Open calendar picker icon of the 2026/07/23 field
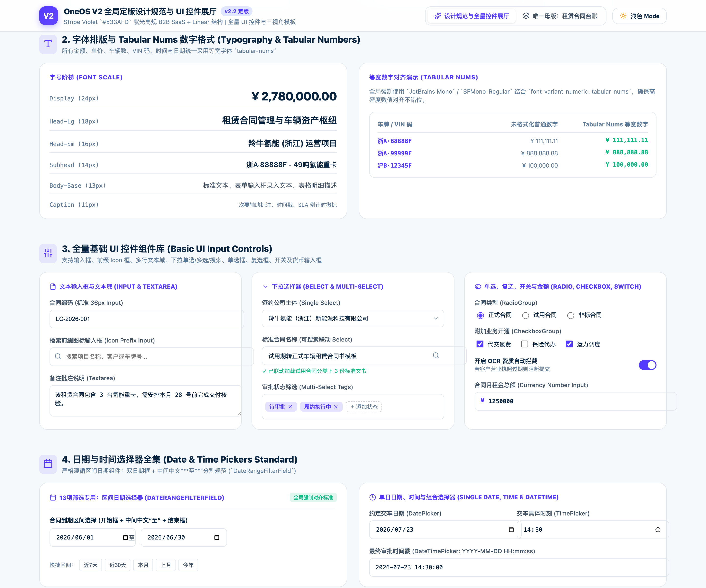 pyautogui.click(x=511, y=529)
